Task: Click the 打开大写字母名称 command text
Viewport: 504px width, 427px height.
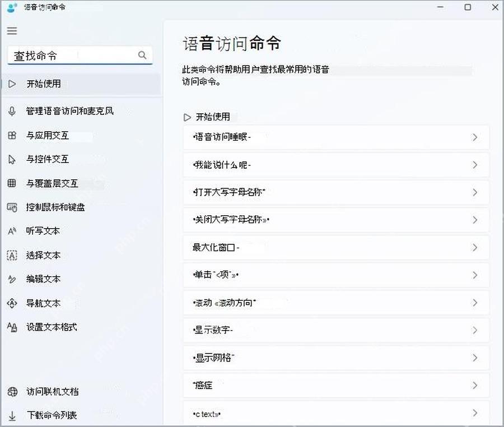Action: tap(229, 192)
